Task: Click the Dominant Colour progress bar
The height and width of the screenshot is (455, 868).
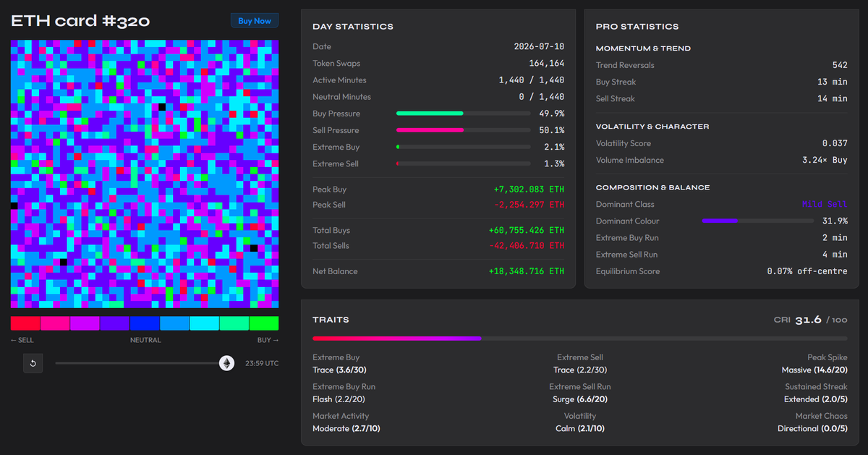Action: (757, 221)
